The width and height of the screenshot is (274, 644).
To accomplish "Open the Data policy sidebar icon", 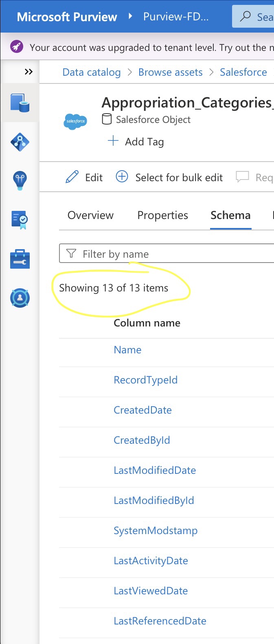I will tap(20, 219).
